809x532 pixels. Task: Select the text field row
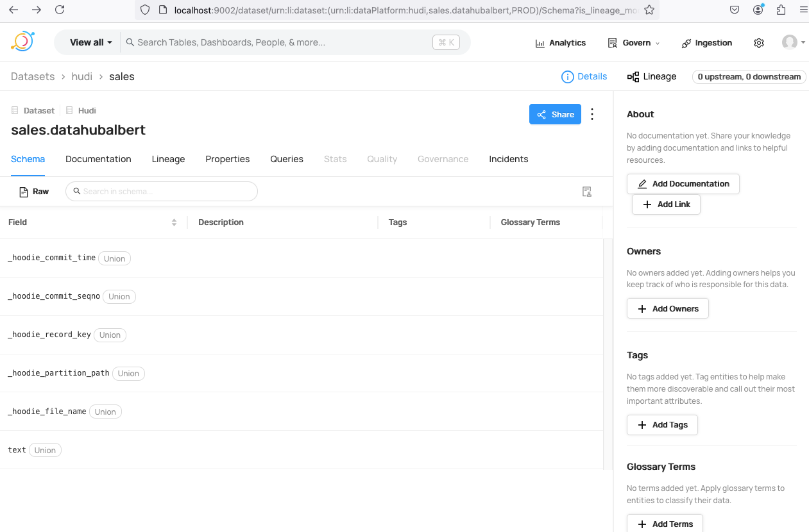click(x=302, y=450)
